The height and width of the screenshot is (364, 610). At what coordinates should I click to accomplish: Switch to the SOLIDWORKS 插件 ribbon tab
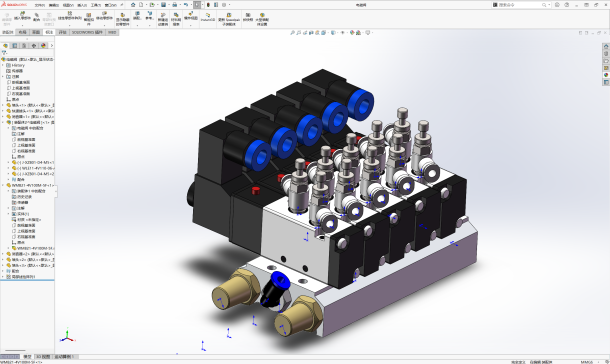[87, 32]
